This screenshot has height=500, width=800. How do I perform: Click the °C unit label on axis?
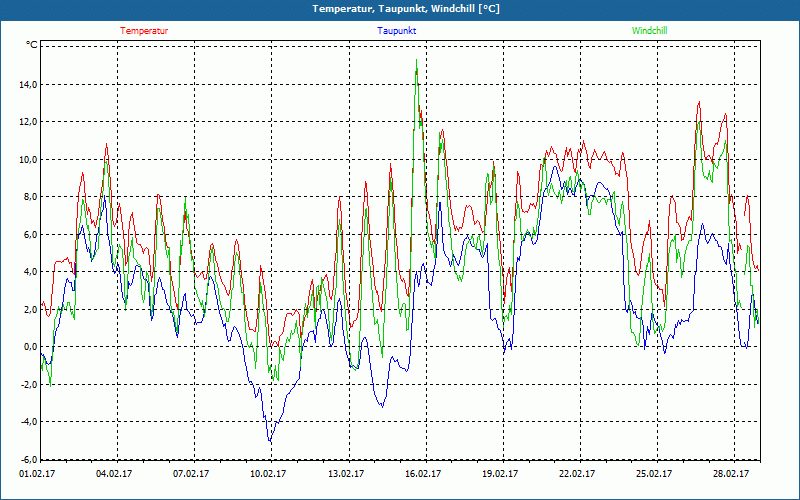coord(32,45)
